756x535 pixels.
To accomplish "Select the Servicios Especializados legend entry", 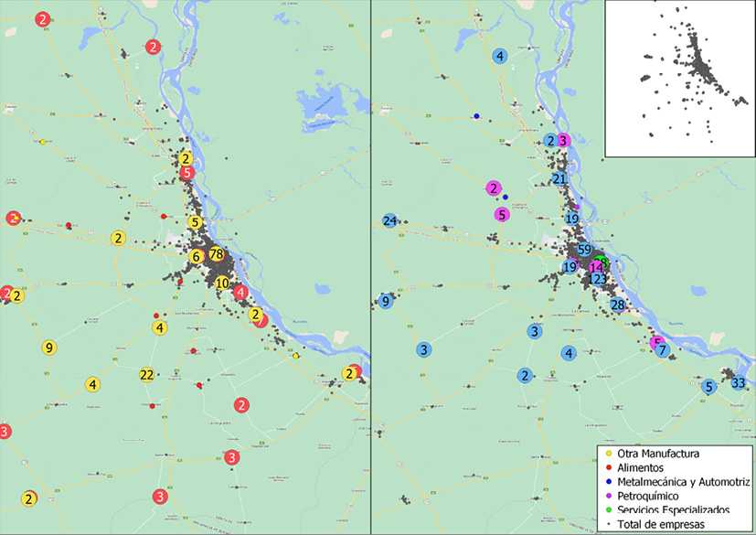I will pos(673,509).
